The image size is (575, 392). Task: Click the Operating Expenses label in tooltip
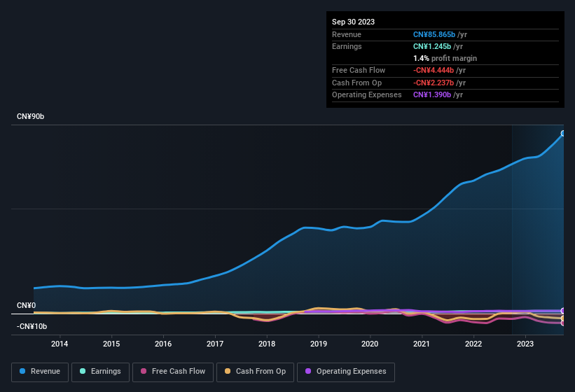point(367,94)
